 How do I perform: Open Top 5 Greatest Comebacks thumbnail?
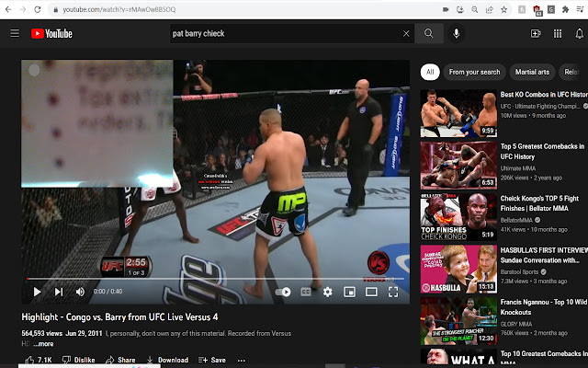pos(458,166)
